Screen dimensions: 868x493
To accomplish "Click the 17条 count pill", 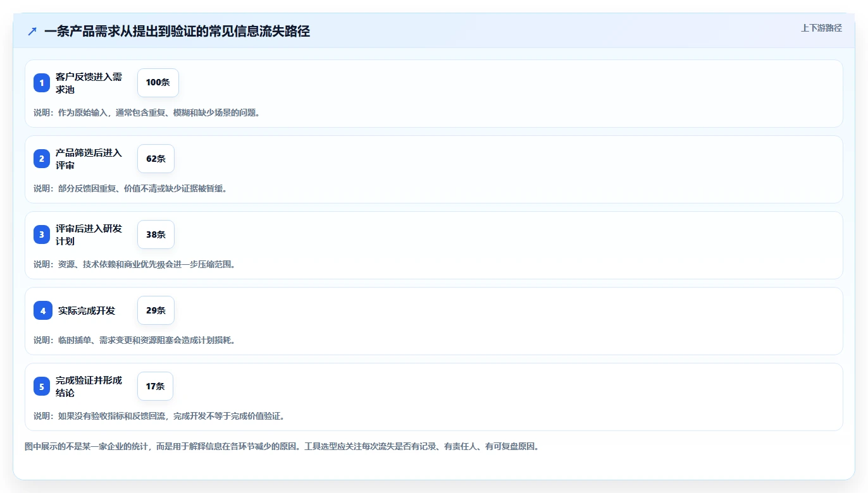I will pyautogui.click(x=155, y=386).
